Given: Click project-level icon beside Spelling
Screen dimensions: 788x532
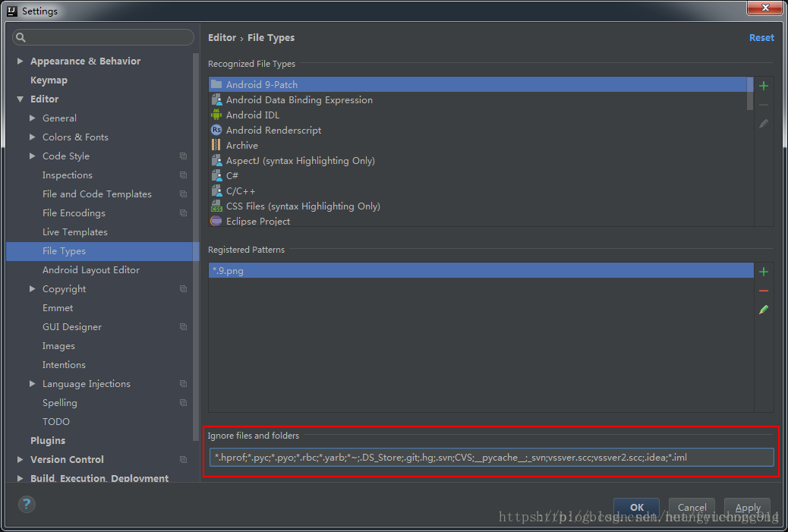Looking at the screenshot, I should [184, 403].
